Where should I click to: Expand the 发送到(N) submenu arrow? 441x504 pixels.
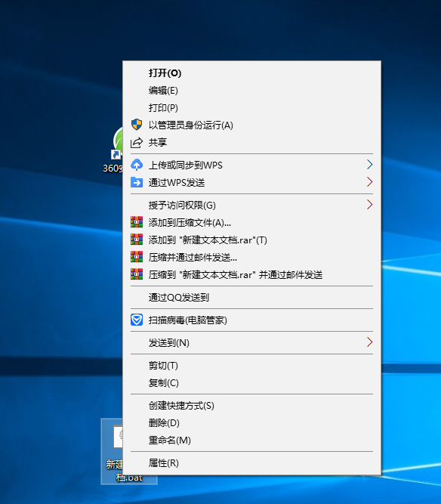click(x=369, y=342)
